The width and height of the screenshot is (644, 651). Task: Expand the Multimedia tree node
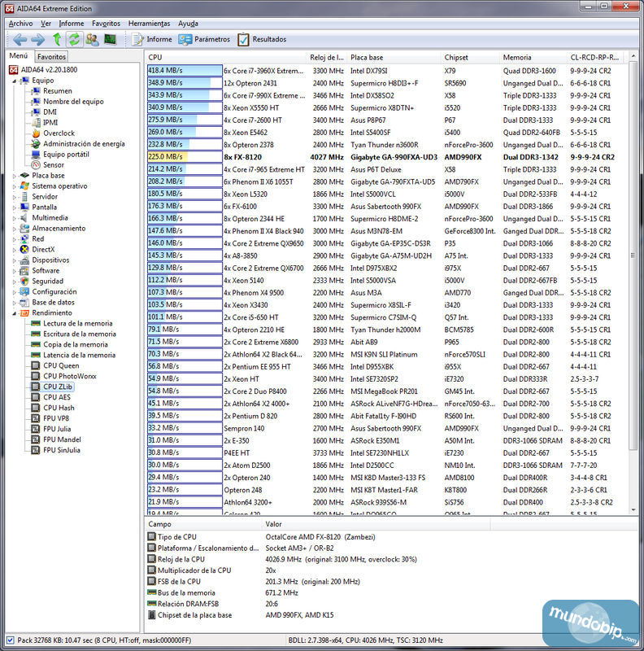point(15,218)
